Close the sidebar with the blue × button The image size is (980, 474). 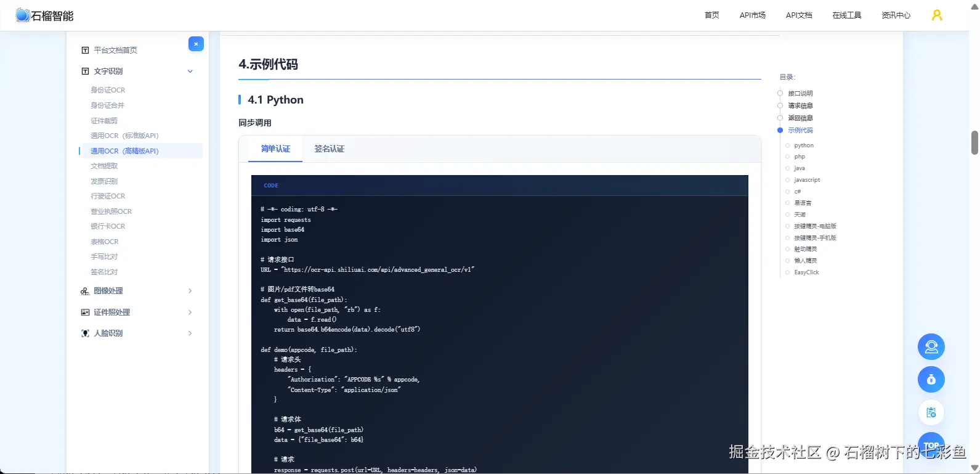196,44
